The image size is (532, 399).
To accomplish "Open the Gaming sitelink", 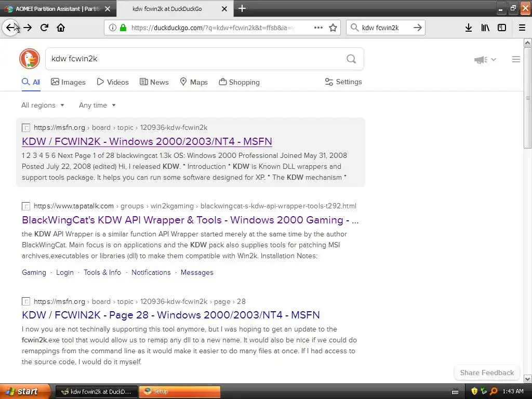I will pyautogui.click(x=34, y=272).
